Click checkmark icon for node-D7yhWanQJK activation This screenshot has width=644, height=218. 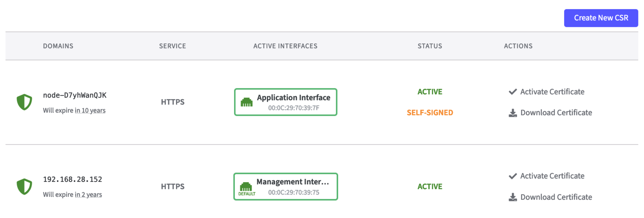[x=512, y=92]
